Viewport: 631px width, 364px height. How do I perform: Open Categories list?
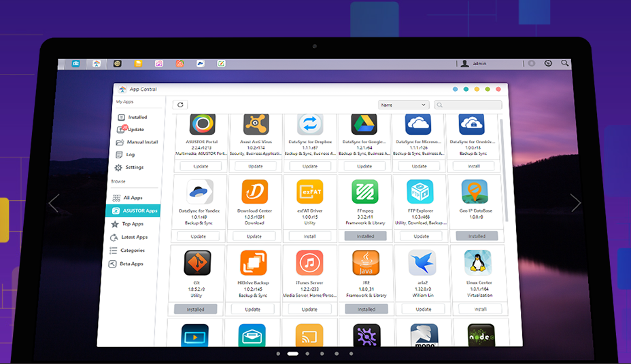click(127, 251)
